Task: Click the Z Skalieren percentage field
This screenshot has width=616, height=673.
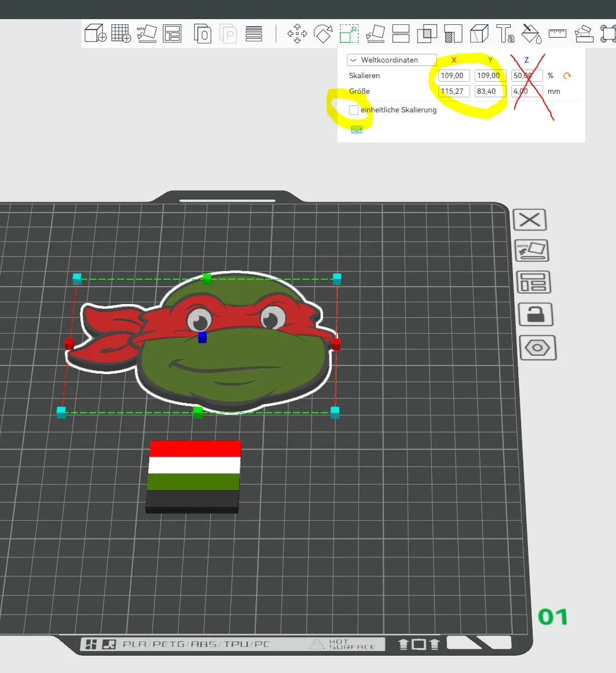Action: (x=527, y=75)
